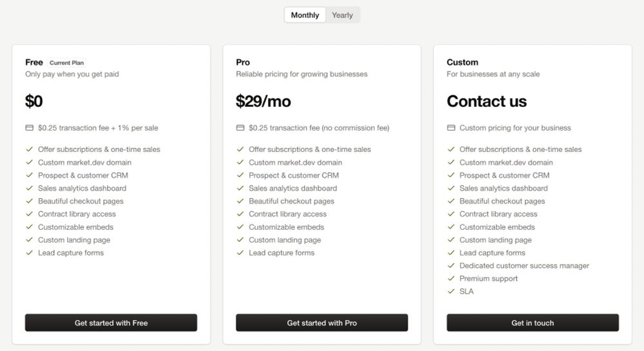Click the Current Plan badge
The image size is (644, 351).
[x=66, y=63]
